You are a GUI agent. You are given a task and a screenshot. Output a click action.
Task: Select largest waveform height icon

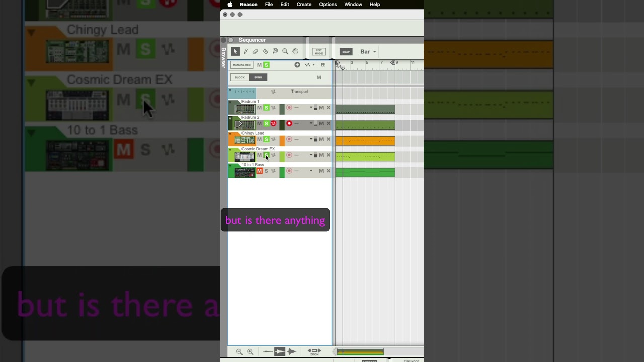coord(291,352)
